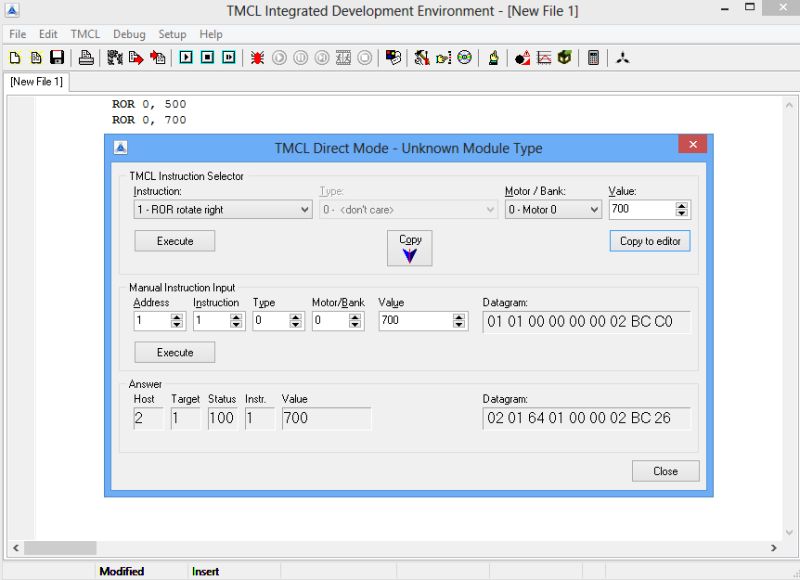Run the TMCL program
This screenshot has width=800, height=580.
pos(186,58)
